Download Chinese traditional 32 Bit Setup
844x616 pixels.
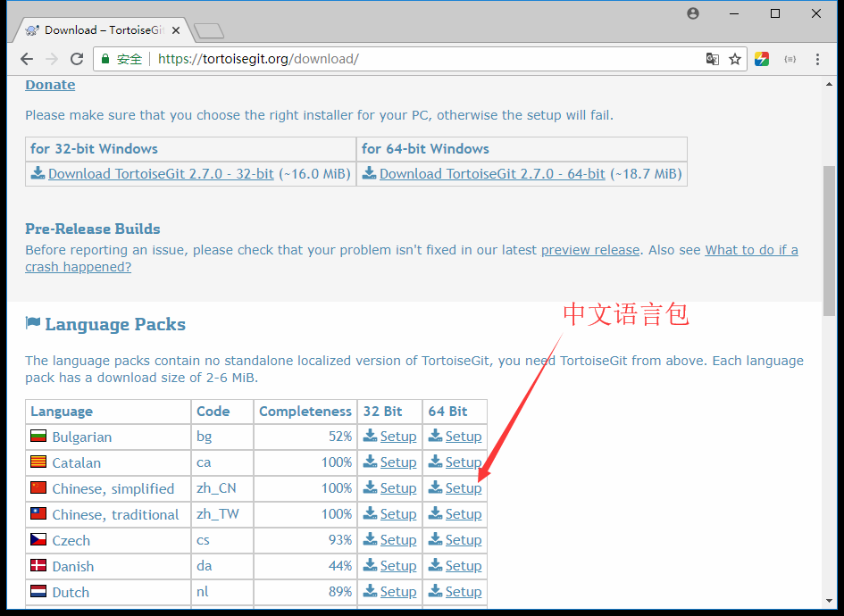397,514
